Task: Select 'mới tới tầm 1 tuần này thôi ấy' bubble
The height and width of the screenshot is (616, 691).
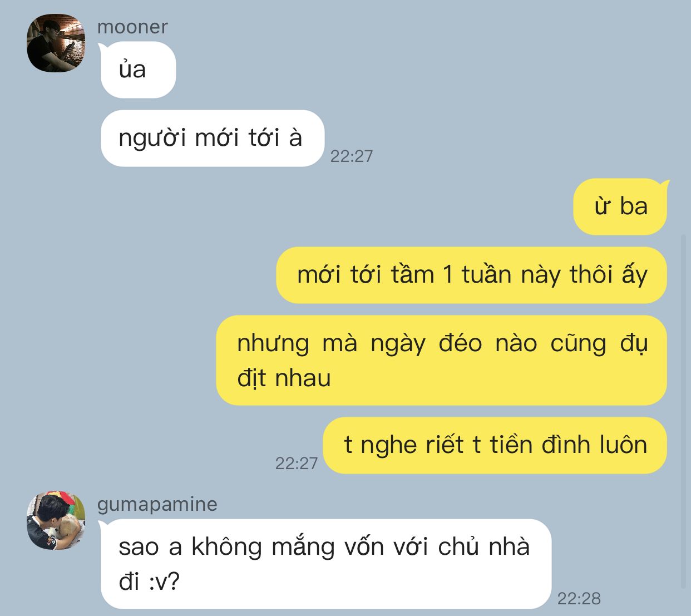Action: pyautogui.click(x=471, y=275)
